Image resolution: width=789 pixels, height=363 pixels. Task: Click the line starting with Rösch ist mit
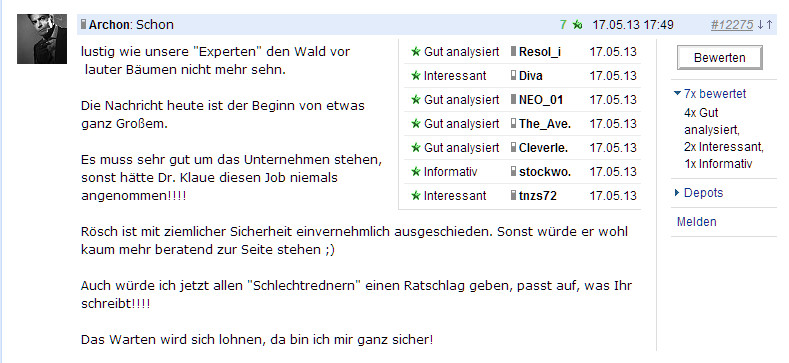[x=355, y=232]
